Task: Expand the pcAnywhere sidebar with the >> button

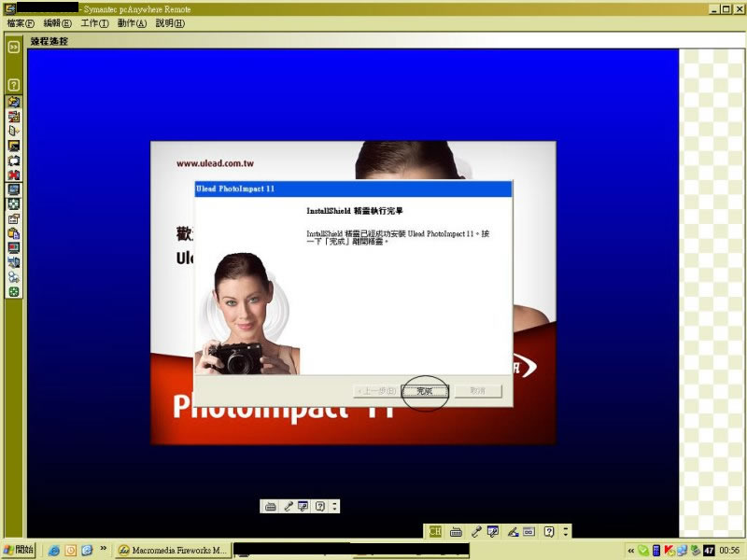Action: click(x=14, y=47)
